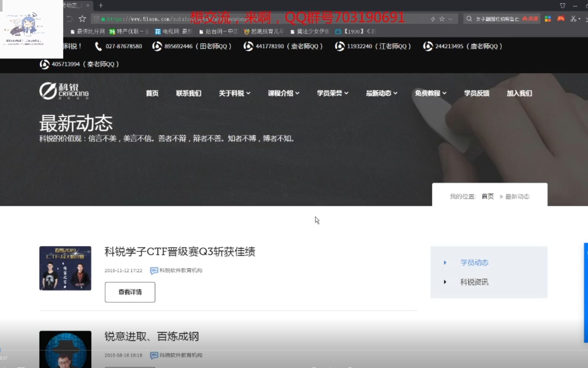The image size is (588, 368).
Task: Click 科锐软件教育机构 under CTF article
Action: [x=181, y=270]
